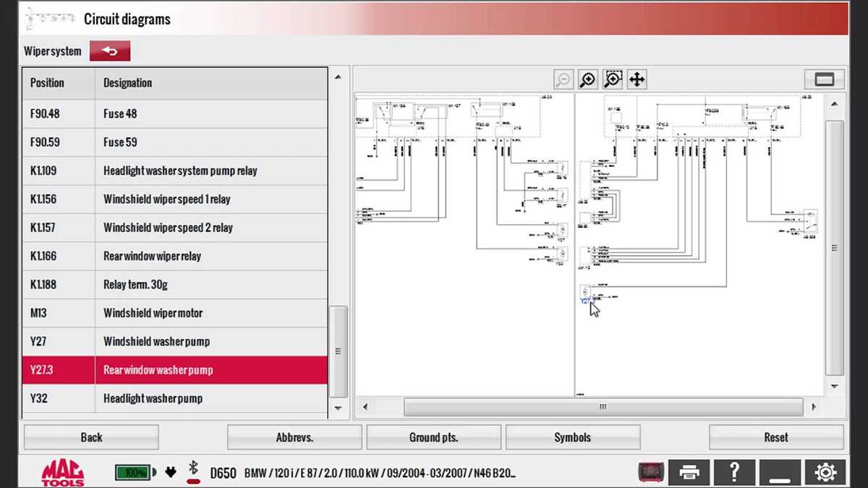
Task: Click the battery 100% indicator
Action: pos(135,473)
